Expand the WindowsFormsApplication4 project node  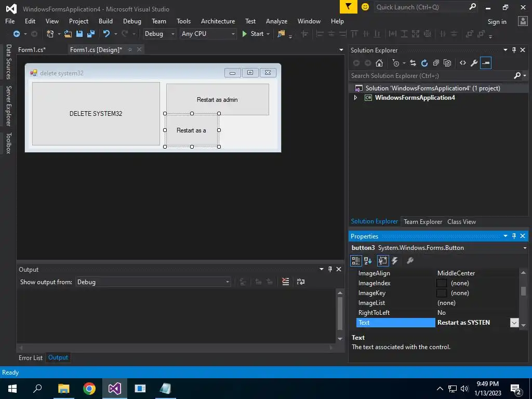tap(355, 98)
